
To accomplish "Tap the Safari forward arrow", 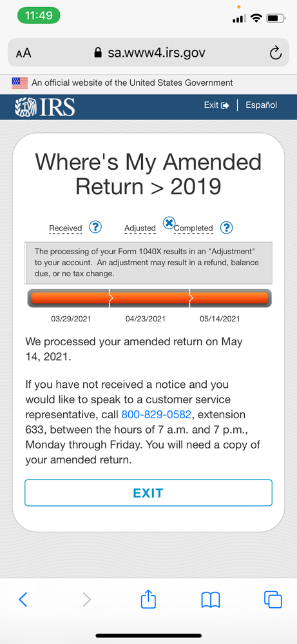I will click(x=86, y=599).
